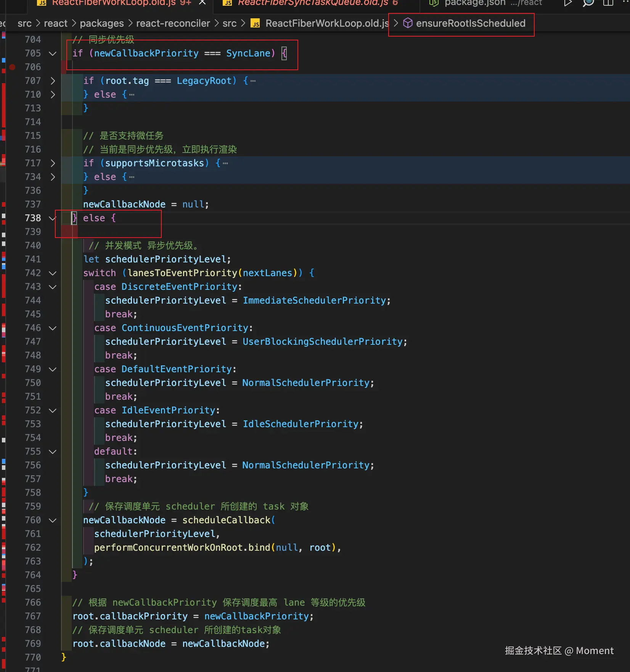Click root.callbackPriority on line 767
Screen dimensions: 630x672
pyautogui.click(x=130, y=616)
